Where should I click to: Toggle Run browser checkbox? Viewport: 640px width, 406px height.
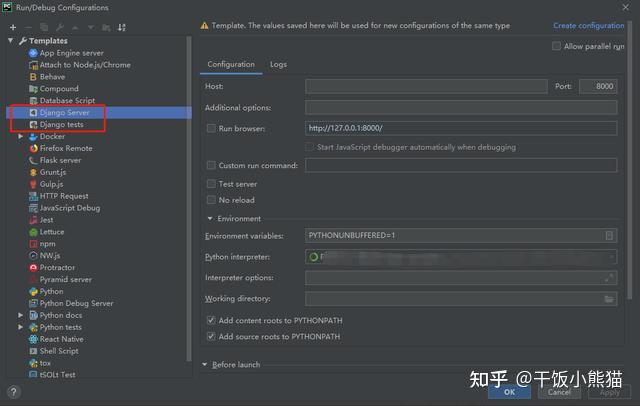[211, 129]
